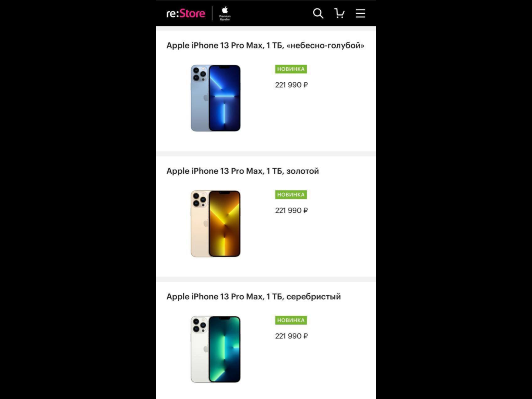This screenshot has height=399, width=532.
Task: Open the золотой iPhone 13 Pro Max title
Action: [242, 171]
